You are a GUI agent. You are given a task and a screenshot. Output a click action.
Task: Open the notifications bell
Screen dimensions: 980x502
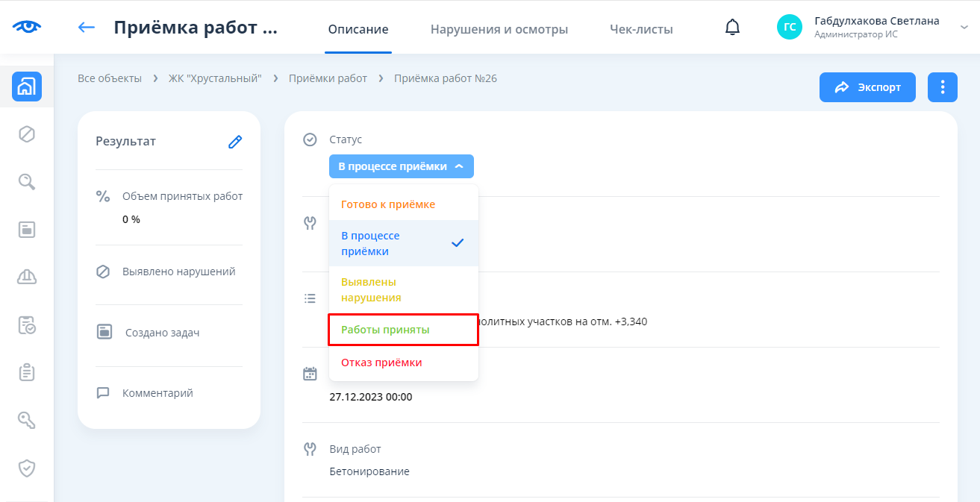click(x=733, y=28)
